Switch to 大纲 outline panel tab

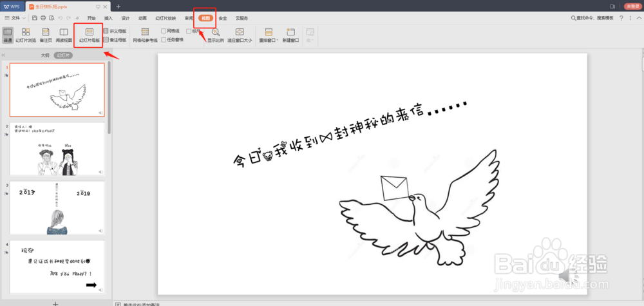(45, 55)
